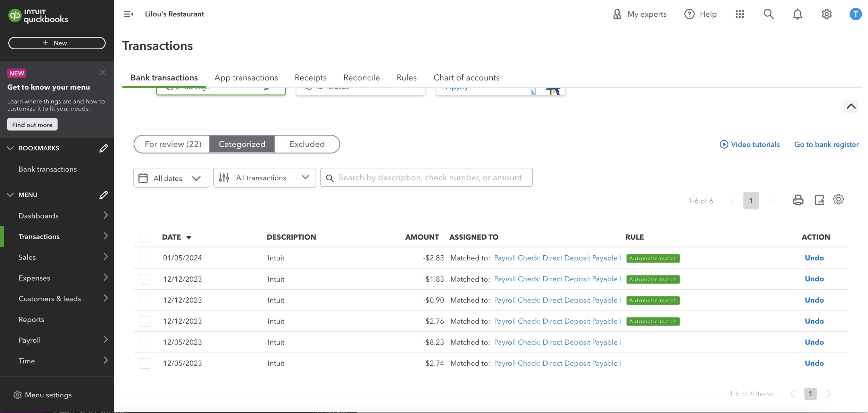The width and height of the screenshot is (868, 413).
Task: Switch to App transactions tab
Action: [x=246, y=77]
